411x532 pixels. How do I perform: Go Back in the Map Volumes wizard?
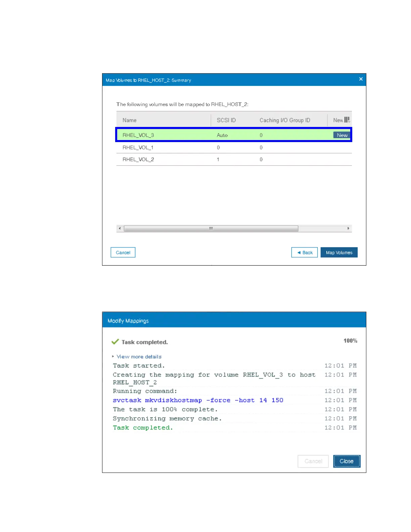[305, 253]
